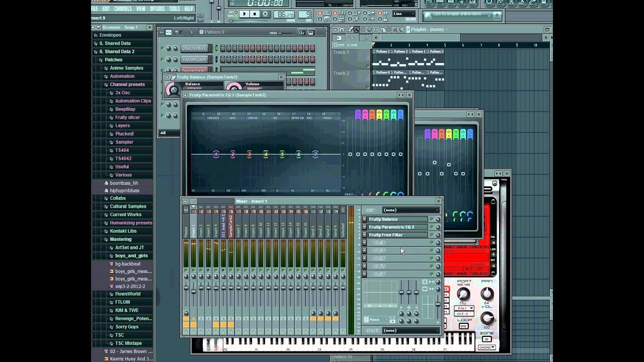
Task: Click the PAN knob on SampleTank
Action: point(487,293)
